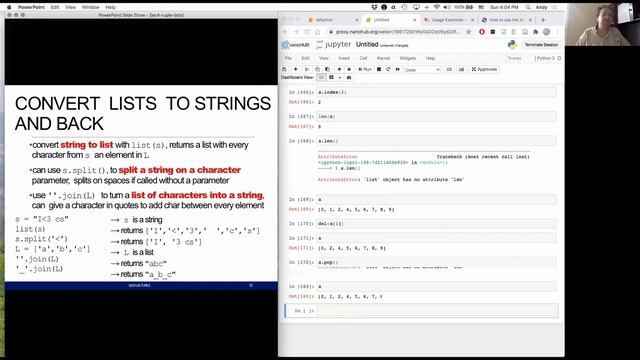Open the Jupyter Help menu
The height and width of the screenshot is (360, 640).
coord(430,58)
